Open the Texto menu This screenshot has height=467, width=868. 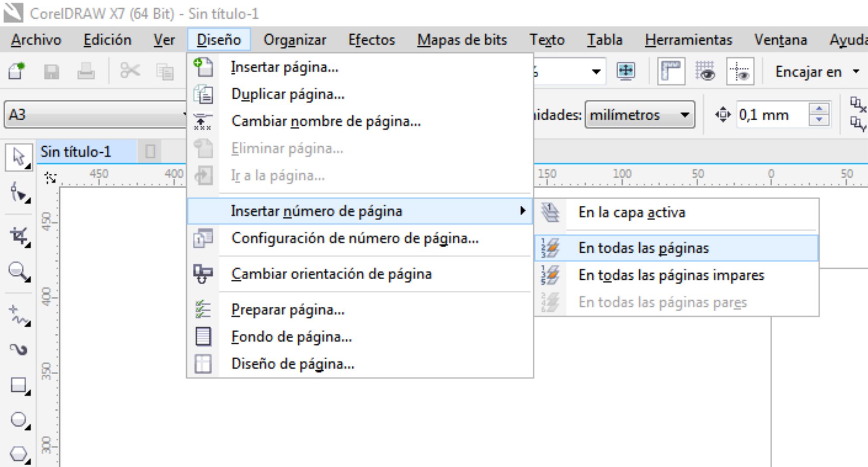[547, 40]
